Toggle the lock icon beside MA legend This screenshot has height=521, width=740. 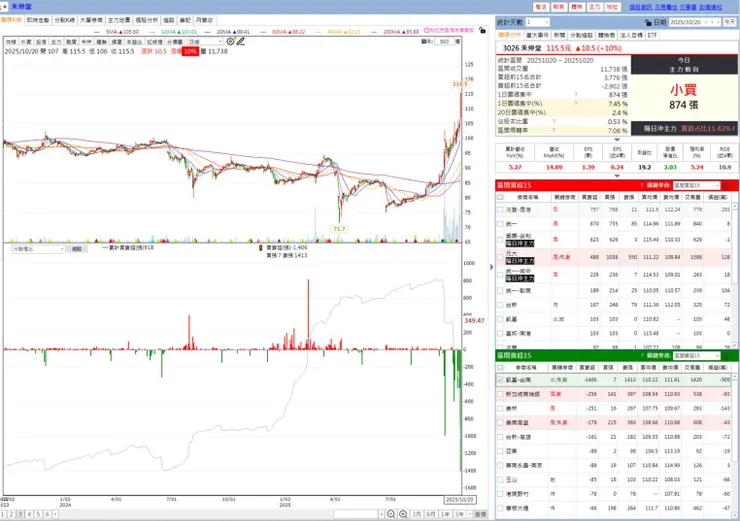482,30
